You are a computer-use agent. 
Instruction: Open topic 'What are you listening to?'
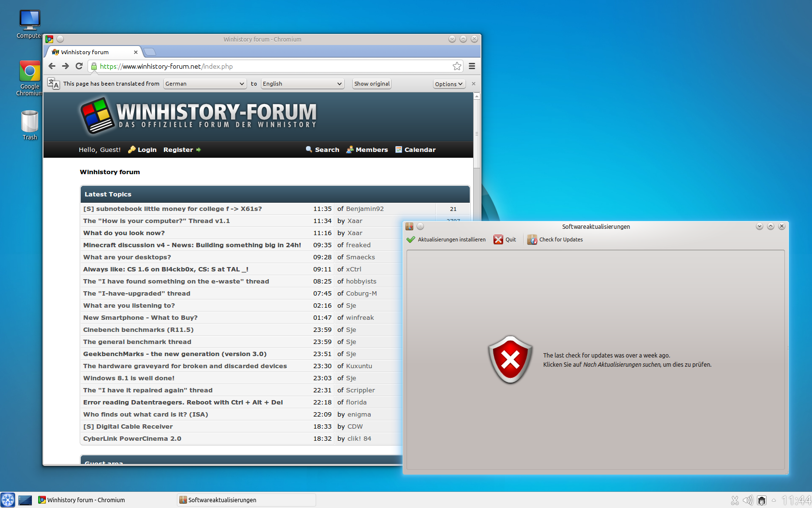click(129, 306)
